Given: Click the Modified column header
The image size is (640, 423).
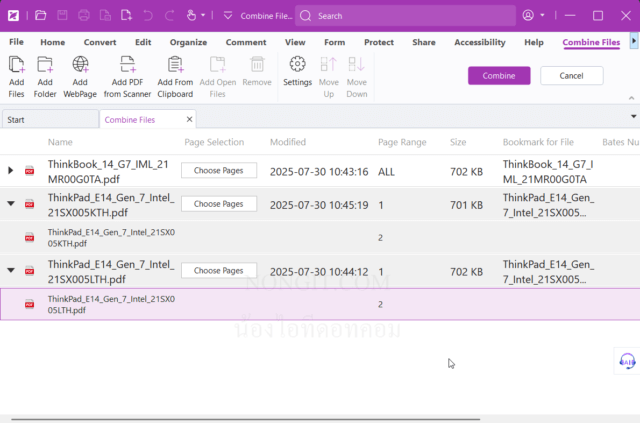Looking at the screenshot, I should [x=288, y=142].
